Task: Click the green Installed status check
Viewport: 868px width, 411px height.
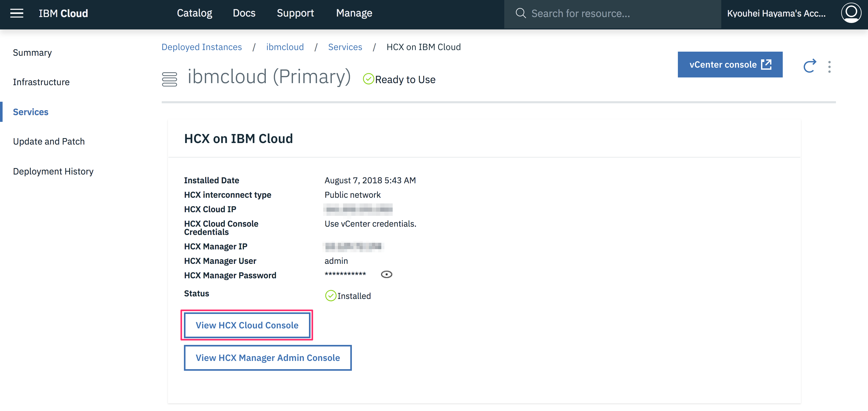Action: [x=331, y=296]
